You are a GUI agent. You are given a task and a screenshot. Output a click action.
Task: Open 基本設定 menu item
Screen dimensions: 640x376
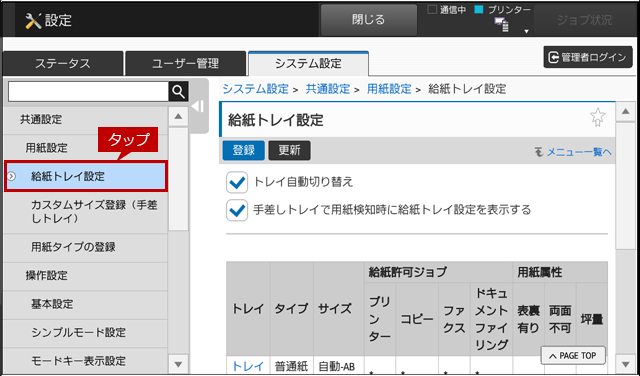(85, 305)
